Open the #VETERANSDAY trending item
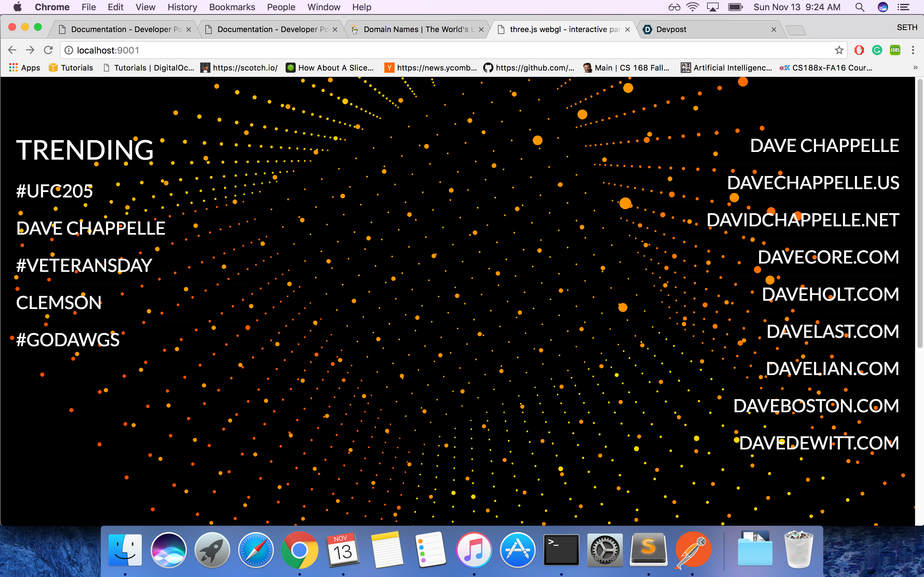The width and height of the screenshot is (924, 577). tap(84, 266)
